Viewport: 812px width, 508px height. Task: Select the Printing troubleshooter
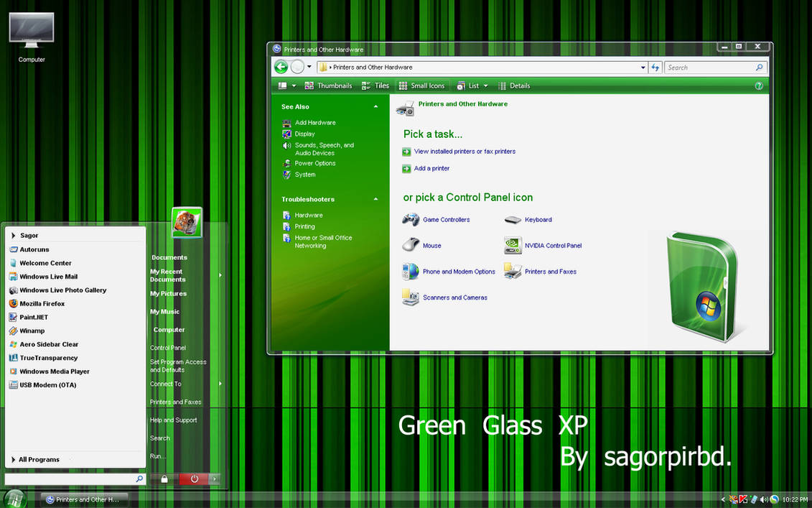(306, 226)
